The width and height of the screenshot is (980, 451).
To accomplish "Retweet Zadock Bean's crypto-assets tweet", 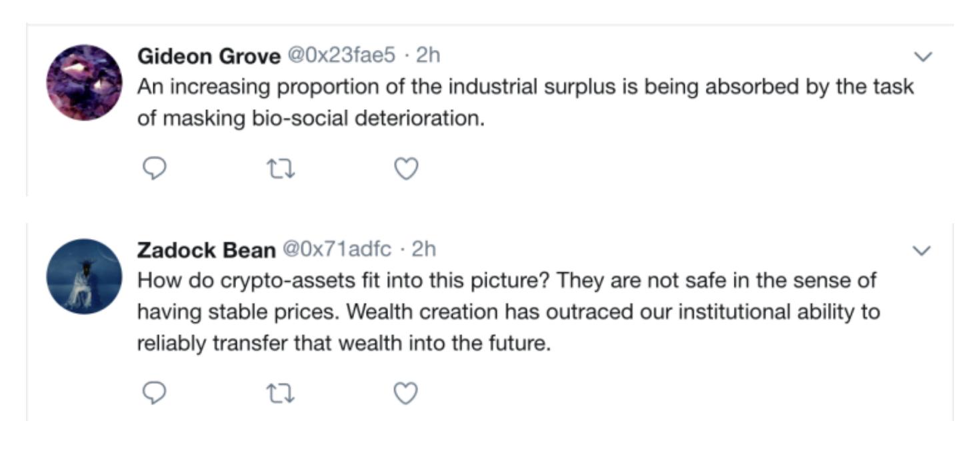I will tap(281, 393).
